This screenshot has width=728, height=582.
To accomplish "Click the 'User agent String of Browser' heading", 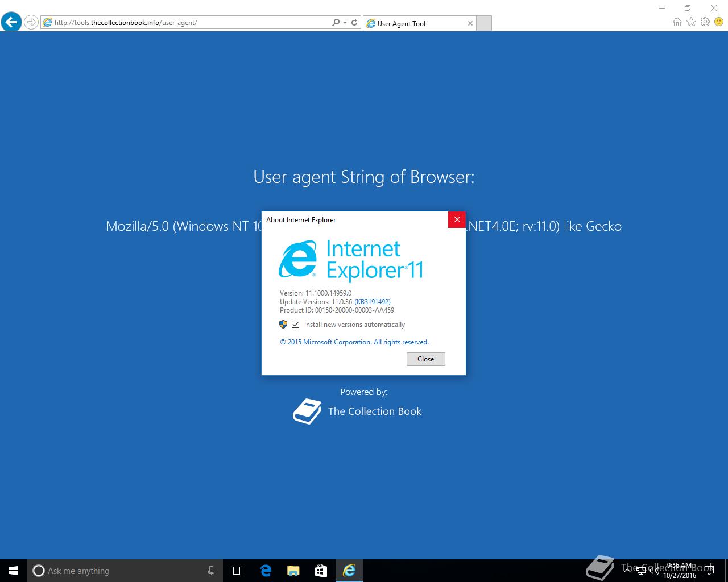I will pos(364,177).
